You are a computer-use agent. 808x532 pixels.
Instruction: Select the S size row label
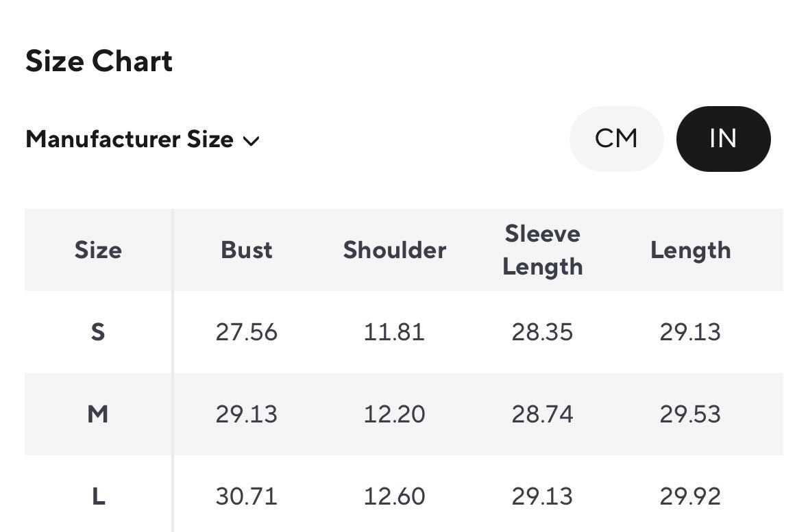tap(98, 332)
